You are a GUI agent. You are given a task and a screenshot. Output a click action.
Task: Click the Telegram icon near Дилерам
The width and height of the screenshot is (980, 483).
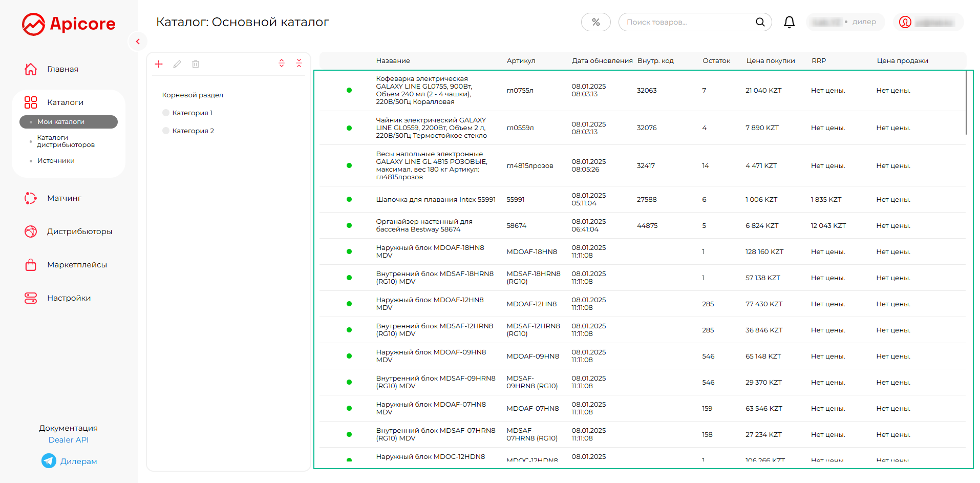[x=49, y=461]
